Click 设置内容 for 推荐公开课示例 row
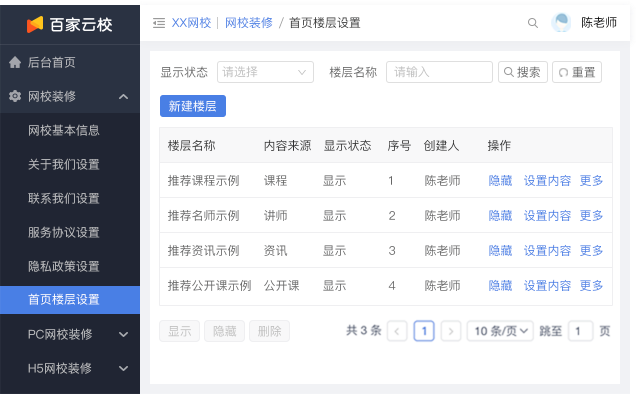 [547, 286]
